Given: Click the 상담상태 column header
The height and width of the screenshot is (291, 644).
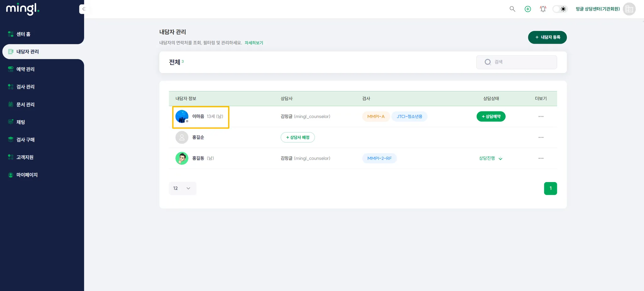Looking at the screenshot, I should coord(491,99).
